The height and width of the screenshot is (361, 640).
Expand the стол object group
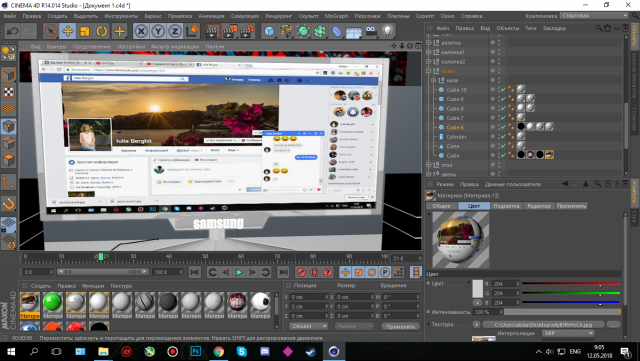pos(429,165)
